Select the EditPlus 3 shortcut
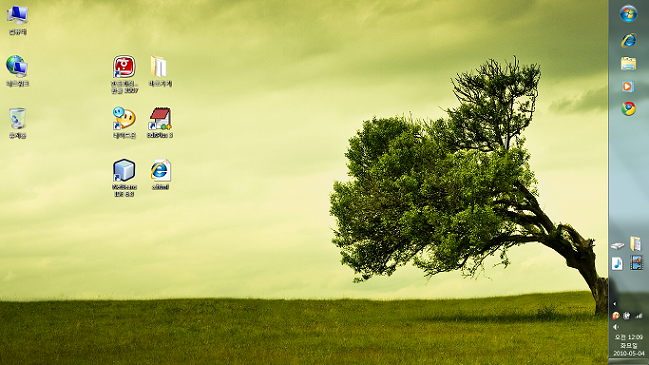The image size is (649, 365). point(160,122)
